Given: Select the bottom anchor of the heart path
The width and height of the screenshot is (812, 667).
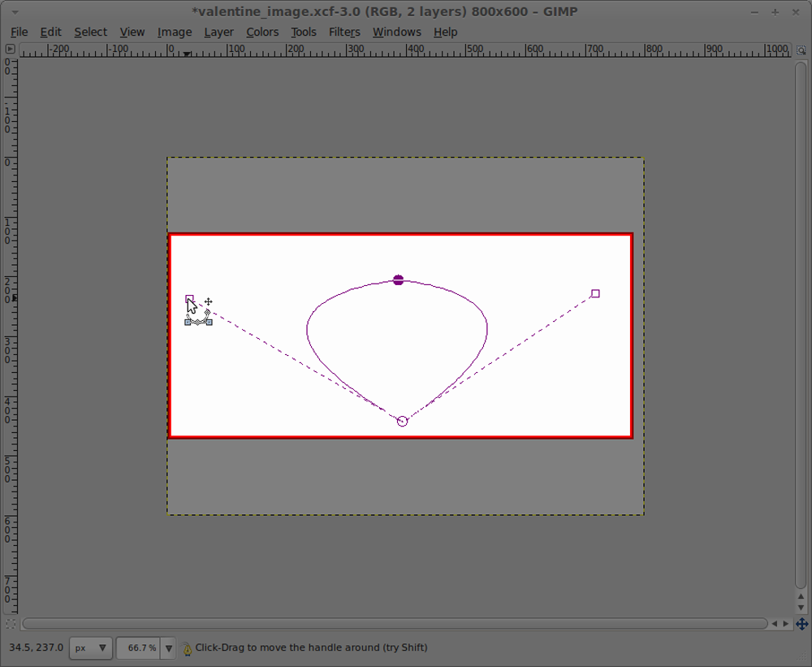Looking at the screenshot, I should point(400,420).
